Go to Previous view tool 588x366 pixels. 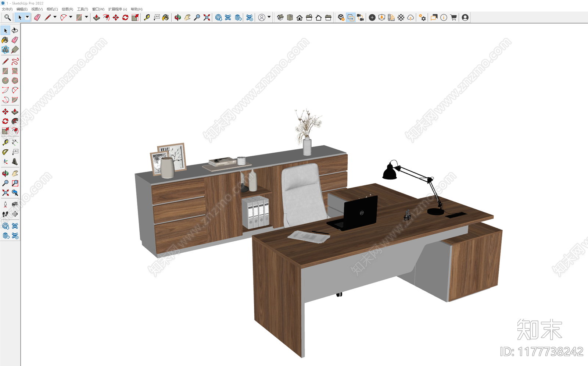15,192
